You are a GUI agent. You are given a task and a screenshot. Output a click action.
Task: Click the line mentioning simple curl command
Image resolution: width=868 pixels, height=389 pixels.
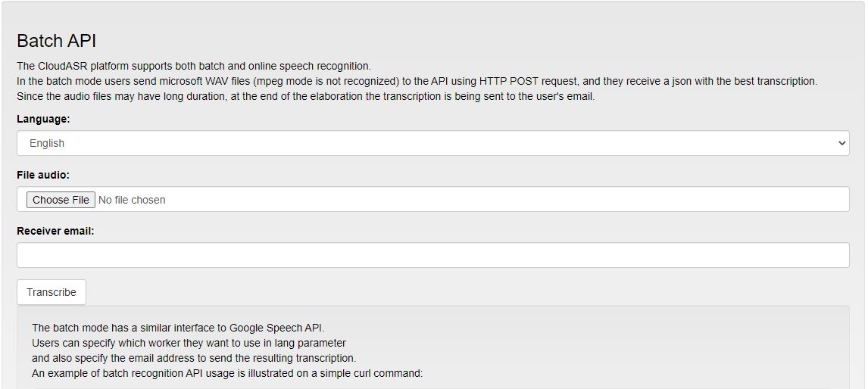pyautogui.click(x=227, y=374)
